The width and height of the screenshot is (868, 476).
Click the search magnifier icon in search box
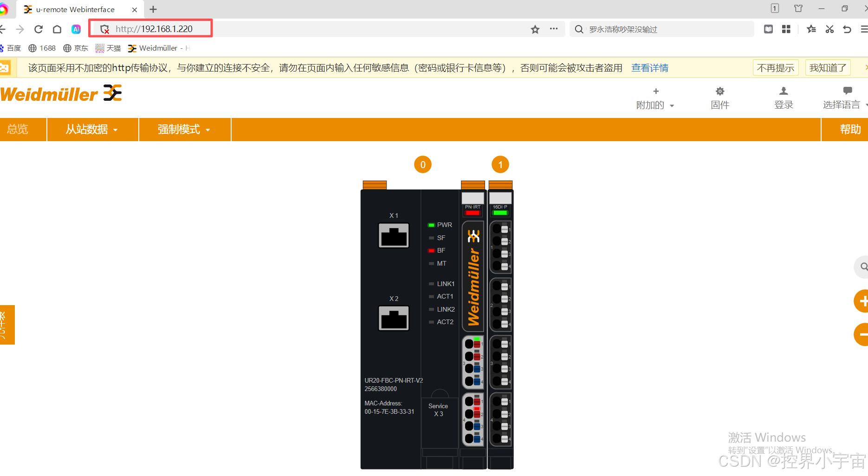pyautogui.click(x=579, y=29)
